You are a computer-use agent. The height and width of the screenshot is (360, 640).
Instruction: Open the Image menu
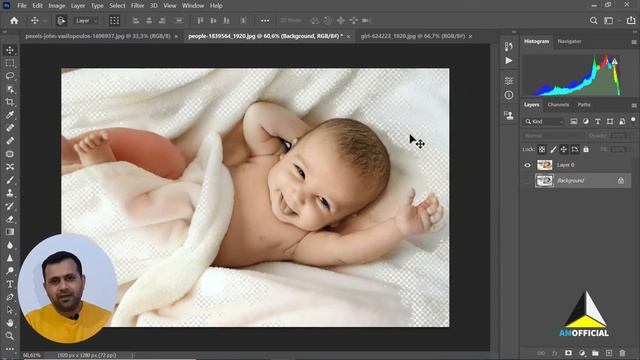point(57,6)
